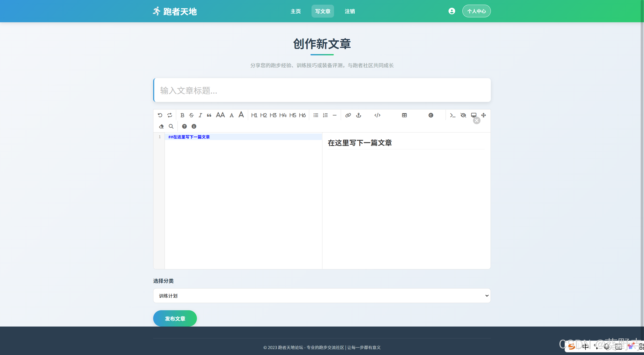Click the gray round close button
This screenshot has height=355, width=644.
click(x=477, y=120)
